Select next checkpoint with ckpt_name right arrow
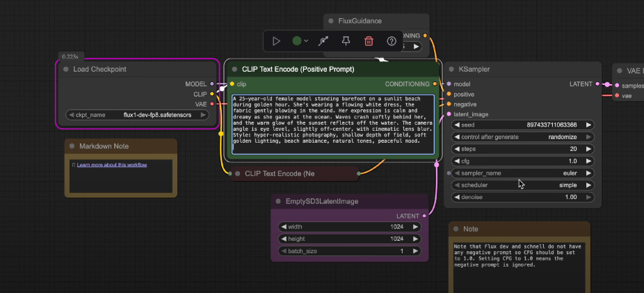The image size is (644, 293). (203, 115)
